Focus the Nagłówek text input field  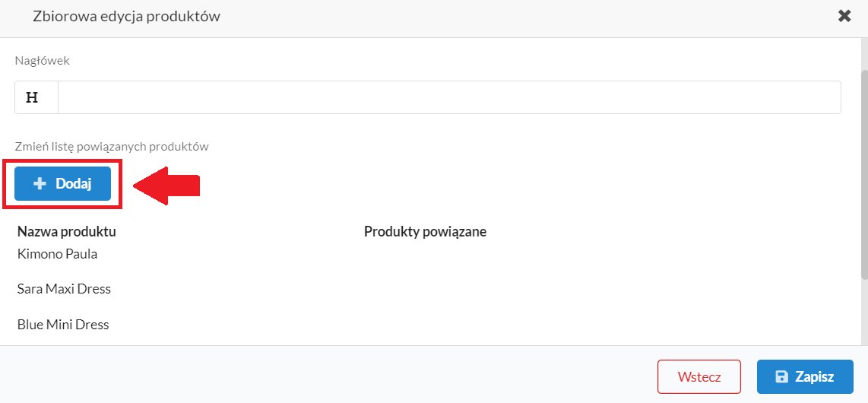(x=449, y=98)
